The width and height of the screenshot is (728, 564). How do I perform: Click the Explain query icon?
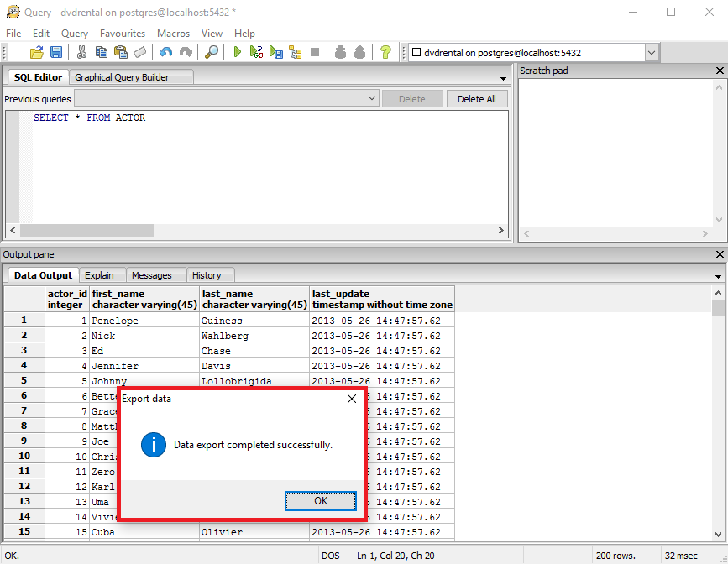296,52
